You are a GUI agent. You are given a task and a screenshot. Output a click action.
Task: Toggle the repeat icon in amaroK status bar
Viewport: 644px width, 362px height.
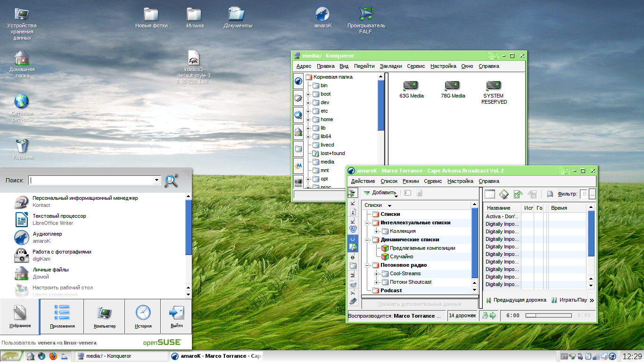pos(485,316)
